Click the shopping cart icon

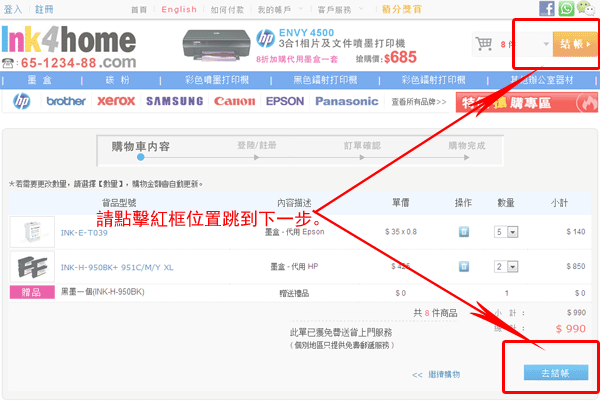[x=484, y=44]
